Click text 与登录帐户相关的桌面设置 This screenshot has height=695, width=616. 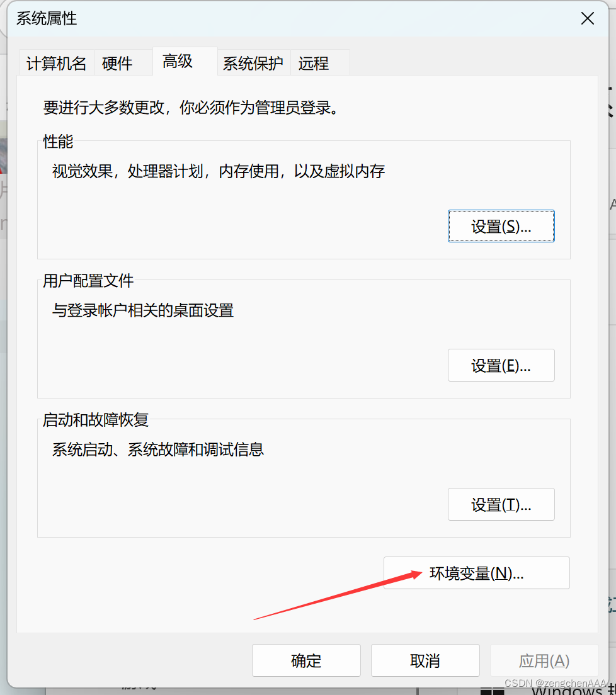(143, 310)
